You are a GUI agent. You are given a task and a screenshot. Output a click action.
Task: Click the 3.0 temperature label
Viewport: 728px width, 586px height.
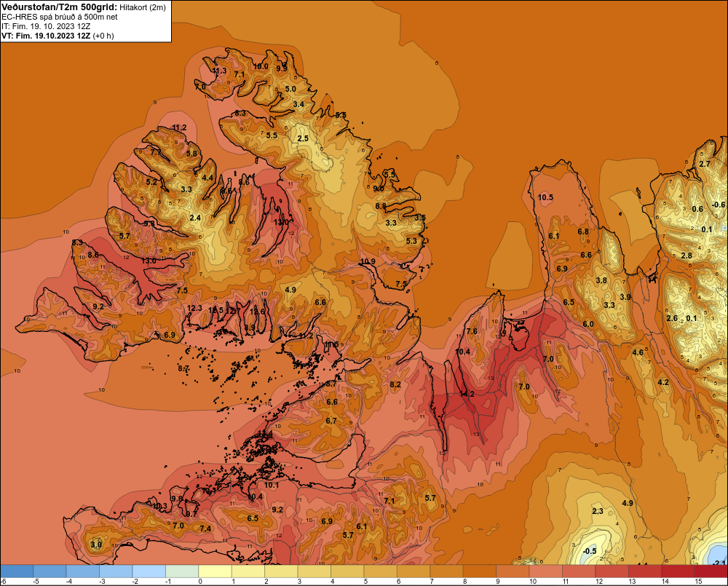[x=96, y=545]
